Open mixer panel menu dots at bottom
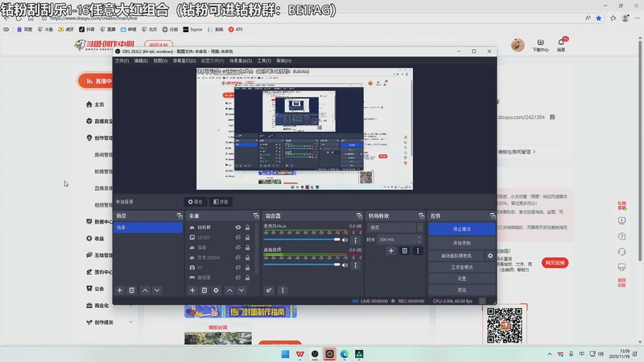This screenshot has width=644, height=362. pos(283,290)
